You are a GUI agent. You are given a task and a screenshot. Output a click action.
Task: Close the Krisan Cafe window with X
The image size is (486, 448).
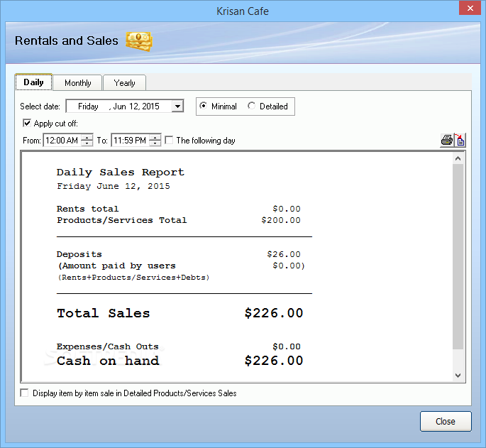pyautogui.click(x=470, y=8)
